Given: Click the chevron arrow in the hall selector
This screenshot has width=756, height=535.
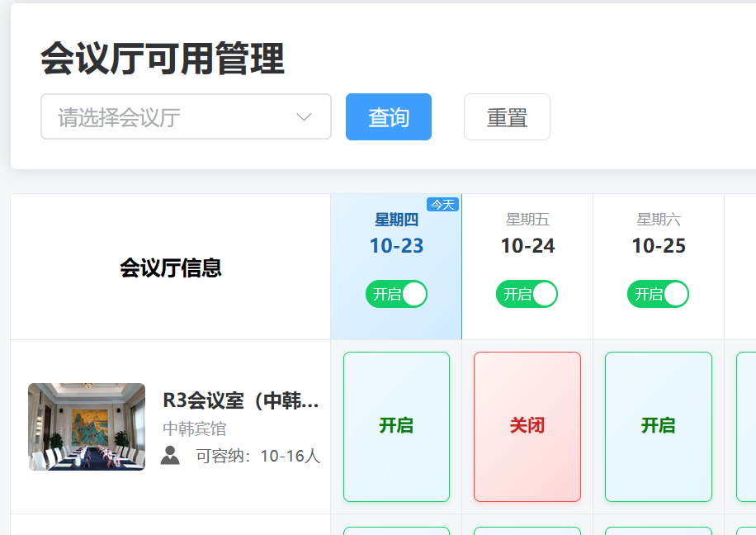Looking at the screenshot, I should pyautogui.click(x=304, y=117).
